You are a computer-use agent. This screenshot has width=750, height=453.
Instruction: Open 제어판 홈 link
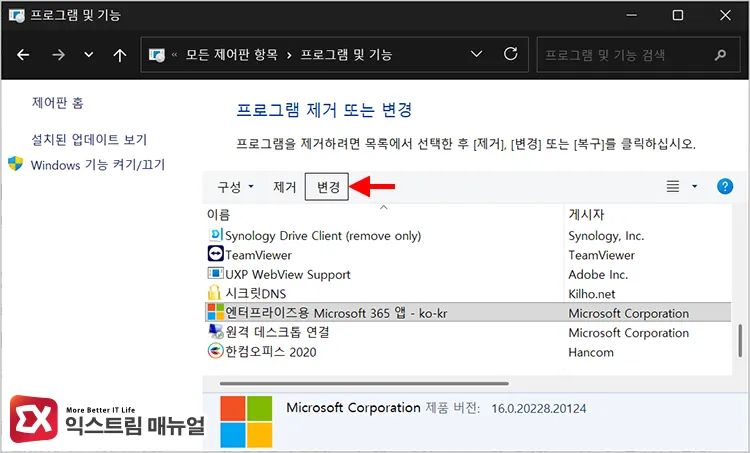pyautogui.click(x=58, y=103)
